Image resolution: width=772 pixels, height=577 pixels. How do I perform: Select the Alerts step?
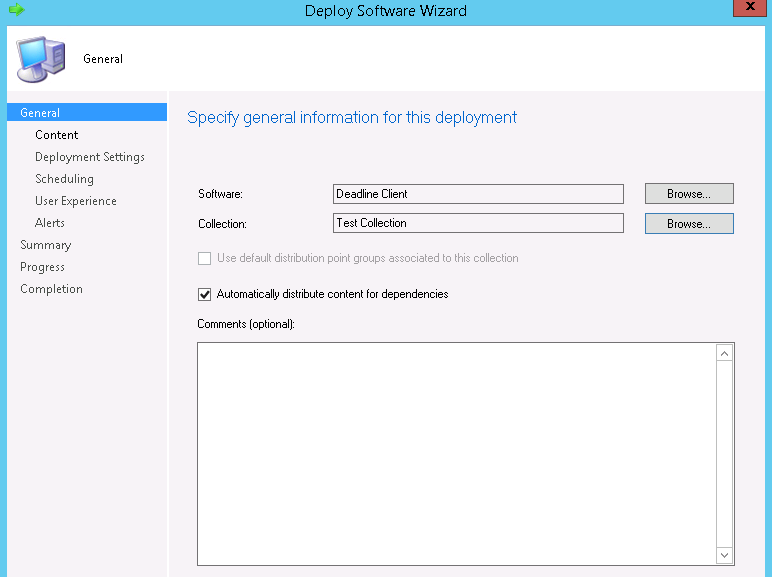pos(49,223)
